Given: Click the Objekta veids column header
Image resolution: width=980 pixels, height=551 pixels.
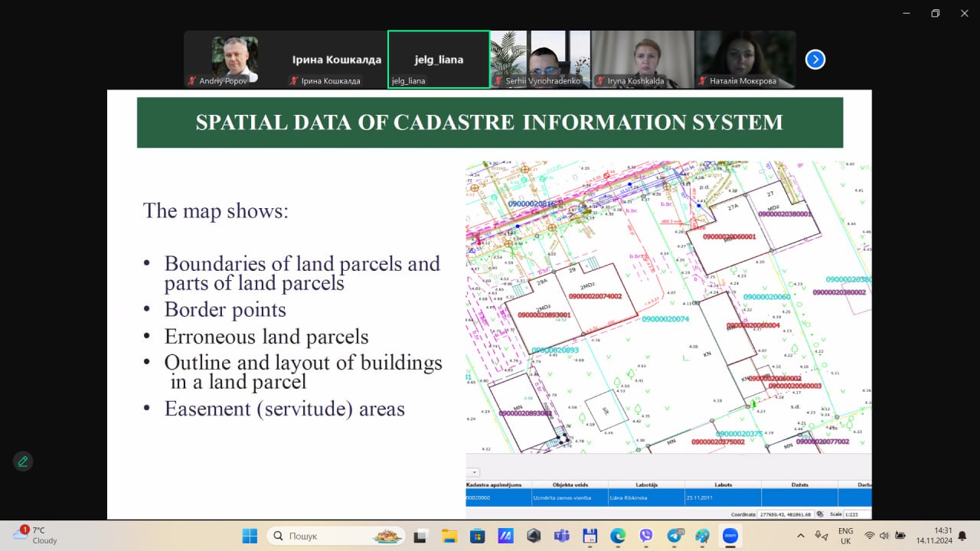Looking at the screenshot, I should (x=570, y=484).
